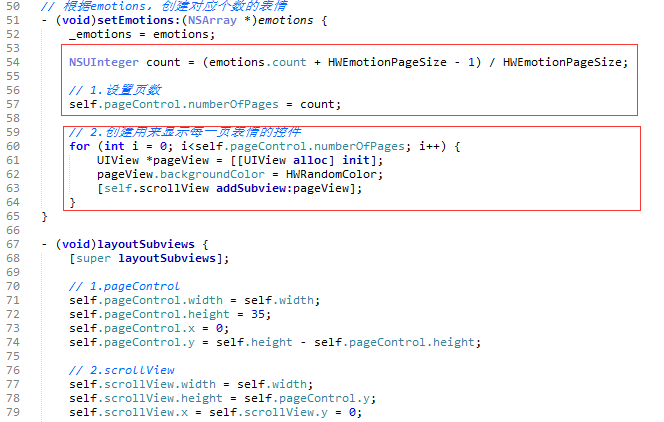The width and height of the screenshot is (664, 422).
Task: Click the comment '// 1.pageControl'
Action: click(x=124, y=286)
